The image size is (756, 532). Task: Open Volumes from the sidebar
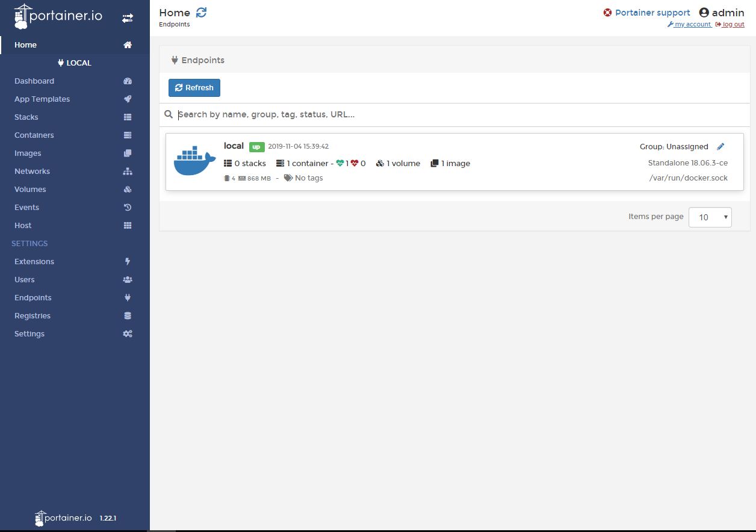(30, 190)
